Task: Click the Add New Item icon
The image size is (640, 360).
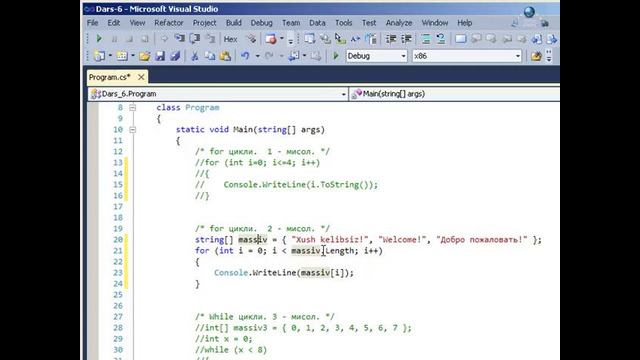Action: pyautogui.click(x=122, y=56)
